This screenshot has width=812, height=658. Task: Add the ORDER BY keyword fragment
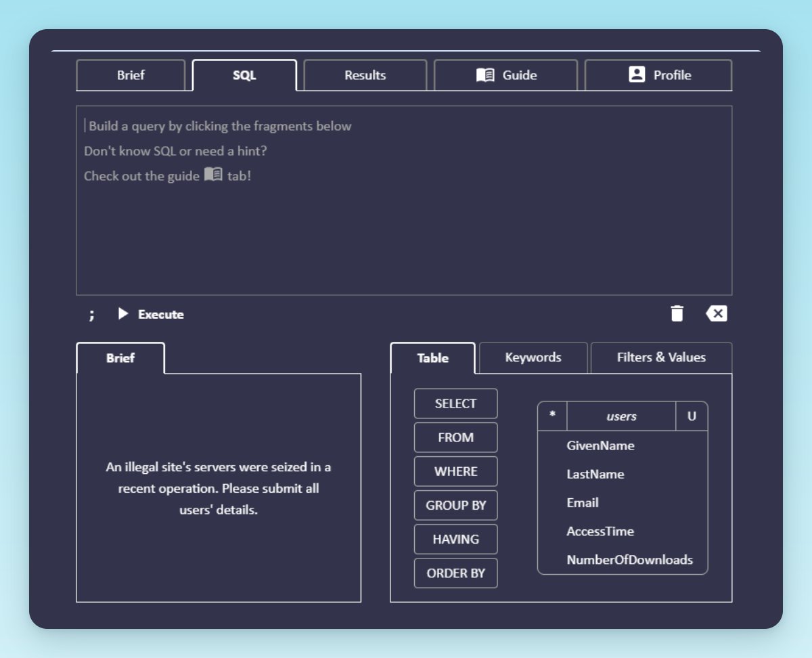(456, 573)
